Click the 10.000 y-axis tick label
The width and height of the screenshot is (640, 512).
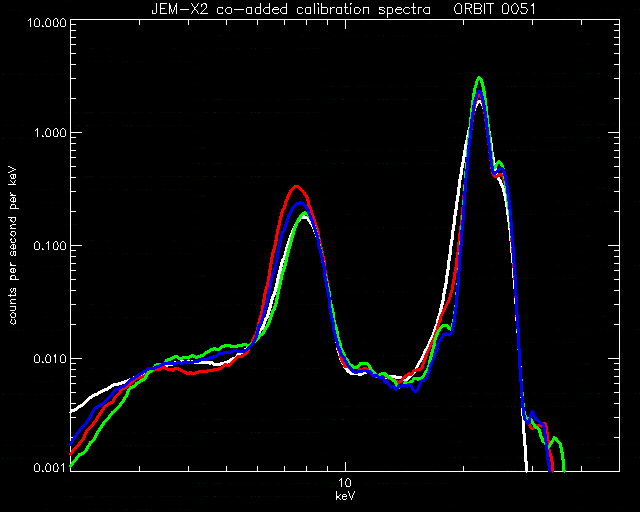point(47,22)
